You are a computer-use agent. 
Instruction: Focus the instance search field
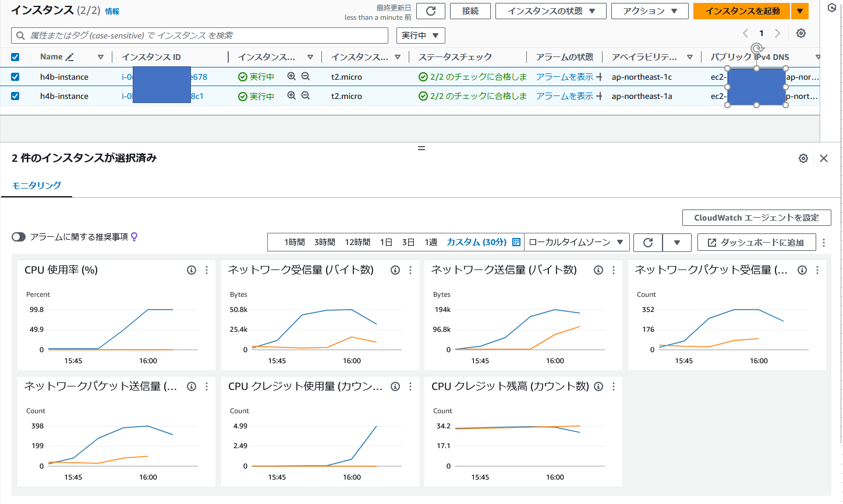point(200,36)
